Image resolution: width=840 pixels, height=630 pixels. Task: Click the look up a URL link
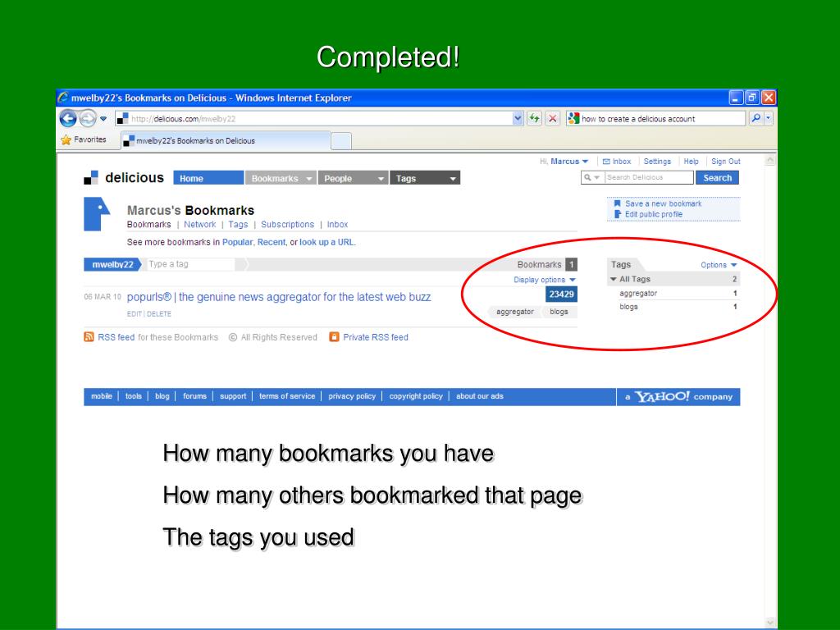tap(326, 242)
